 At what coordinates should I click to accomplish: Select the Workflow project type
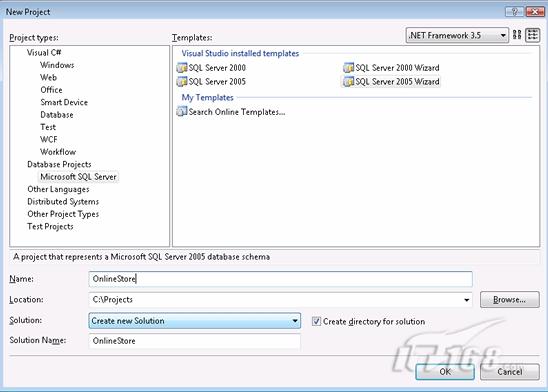pos(58,152)
